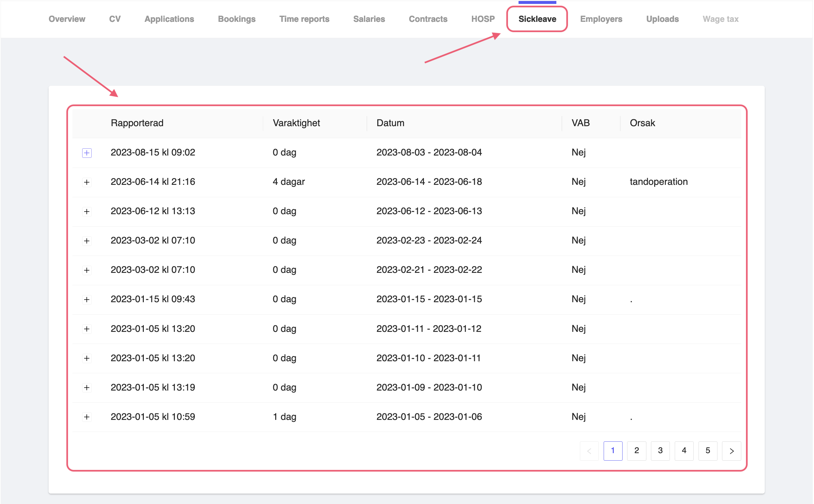Open the Employers tab

[601, 19]
